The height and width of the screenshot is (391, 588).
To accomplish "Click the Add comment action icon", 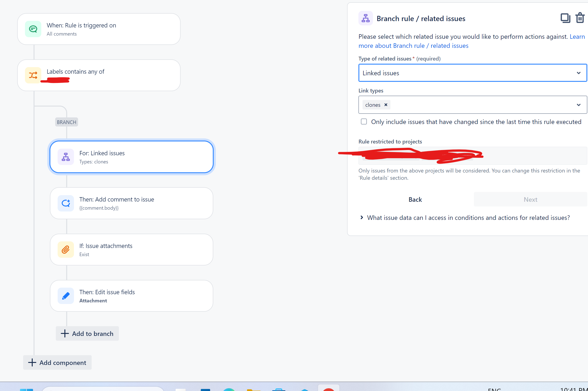I will [66, 203].
